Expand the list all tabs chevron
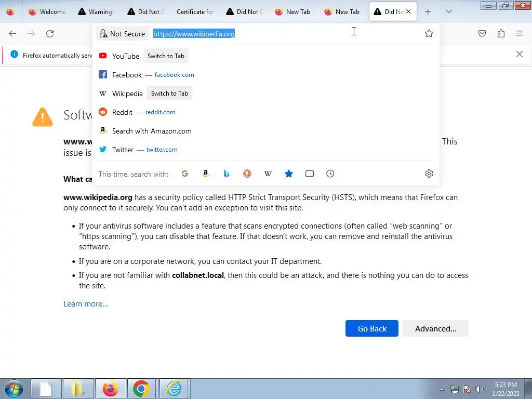Screen dimensions: 532x399 pyautogui.click(x=448, y=12)
